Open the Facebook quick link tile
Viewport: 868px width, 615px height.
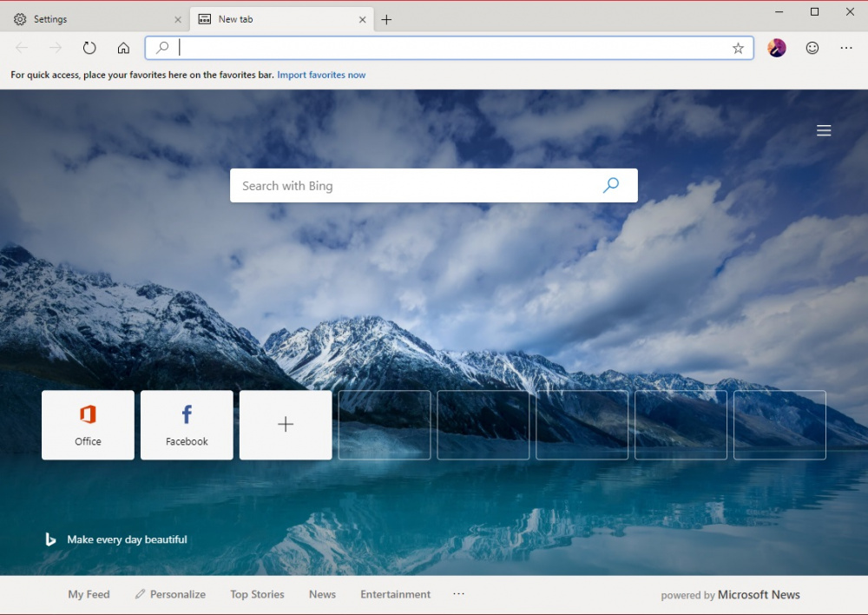click(x=187, y=425)
